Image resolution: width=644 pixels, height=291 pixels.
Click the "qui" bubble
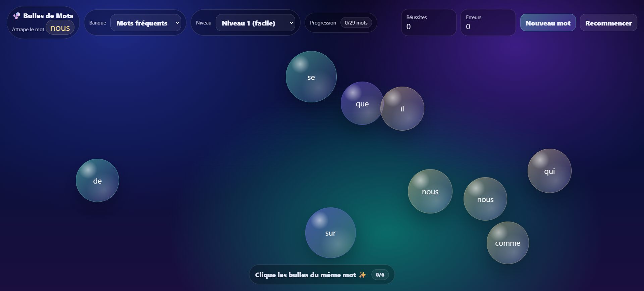tap(549, 171)
